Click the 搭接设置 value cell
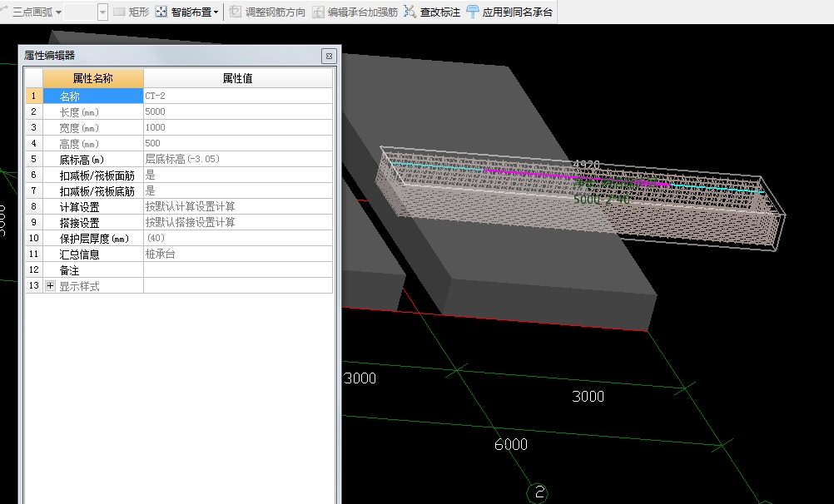834x504 pixels. click(238, 222)
